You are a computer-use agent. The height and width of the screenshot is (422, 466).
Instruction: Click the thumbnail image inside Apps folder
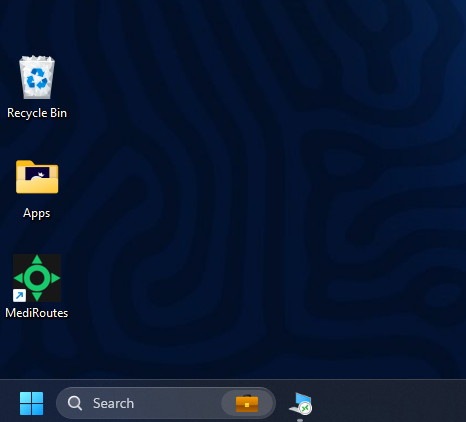(x=37, y=174)
